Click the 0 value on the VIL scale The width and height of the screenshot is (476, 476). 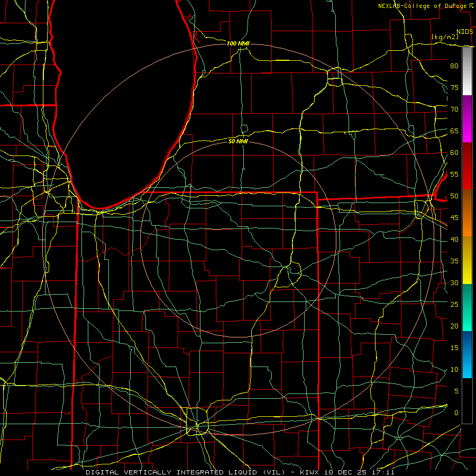point(456,413)
